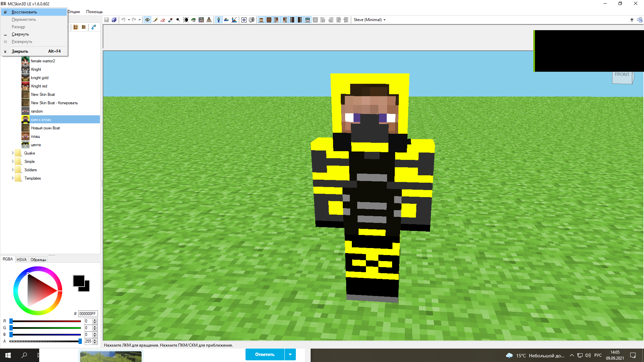This screenshot has width=644, height=362.
Task: Open the Steve (Minimal) model dropdown
Action: [x=370, y=20]
